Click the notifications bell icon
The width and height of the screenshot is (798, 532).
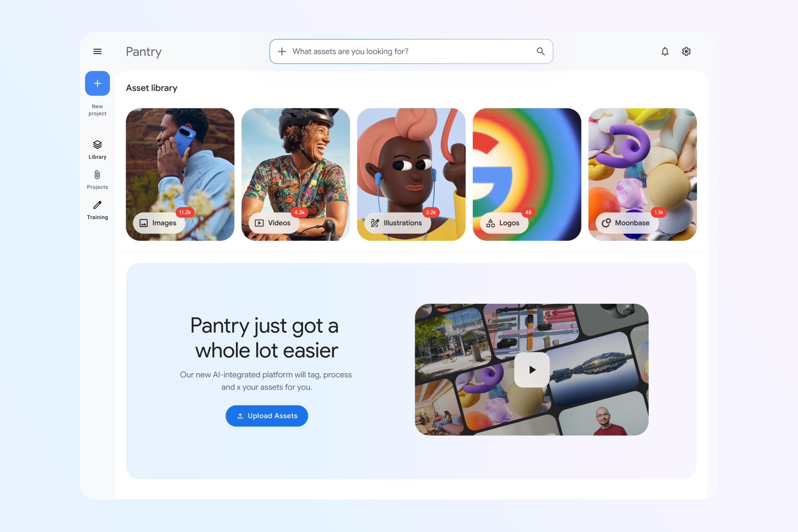[x=665, y=52]
